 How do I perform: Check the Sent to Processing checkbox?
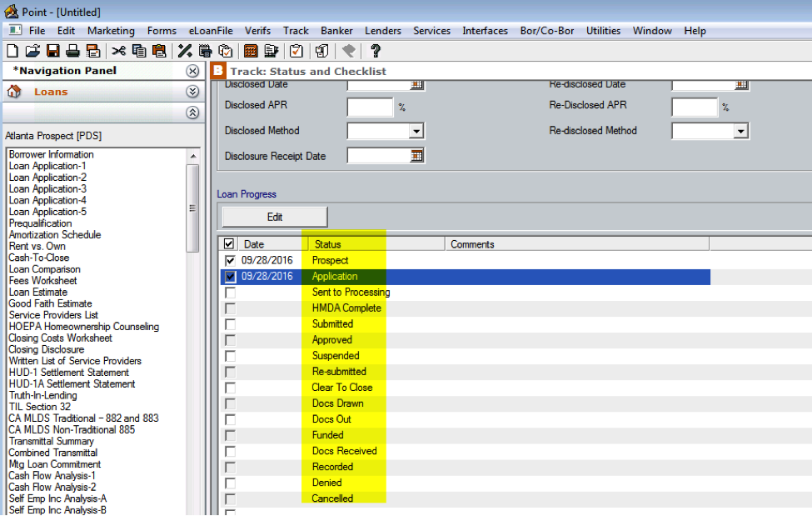point(230,293)
